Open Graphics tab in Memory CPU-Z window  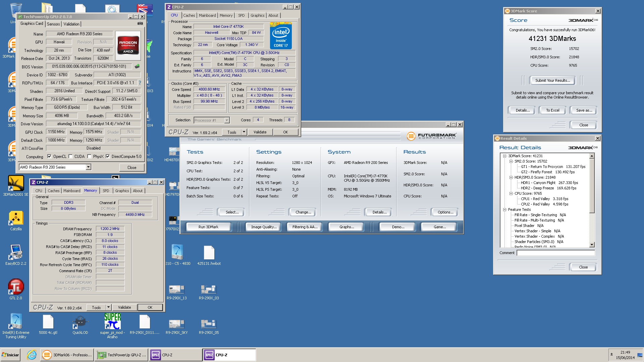tap(122, 191)
